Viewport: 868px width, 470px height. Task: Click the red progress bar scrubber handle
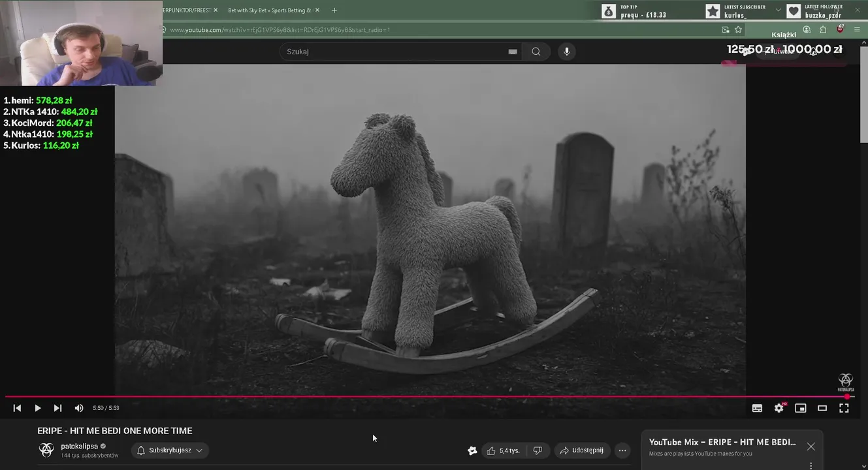pyautogui.click(x=847, y=396)
